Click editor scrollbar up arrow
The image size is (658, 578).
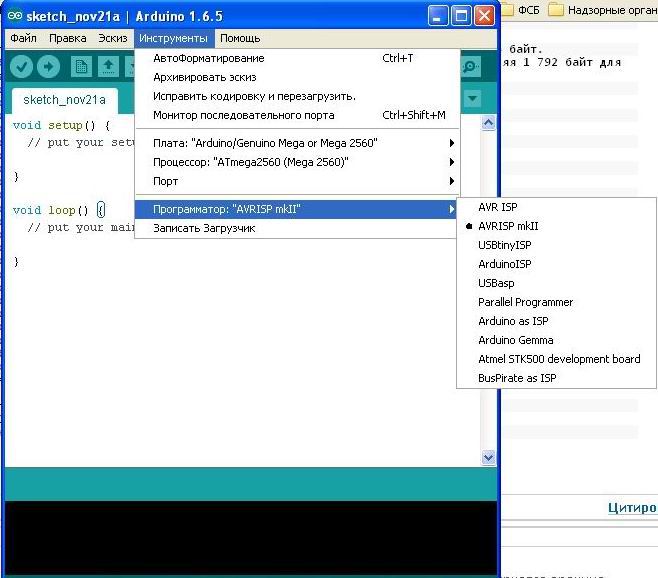(488, 123)
